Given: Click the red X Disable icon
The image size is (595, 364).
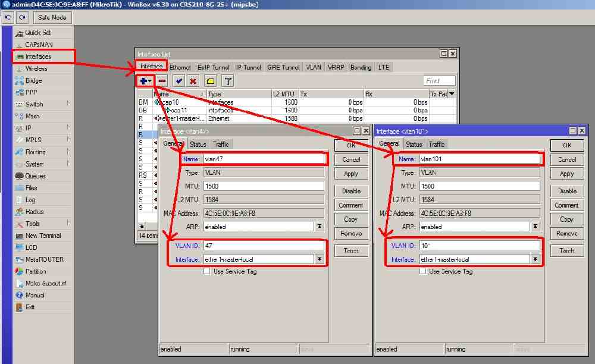Looking at the screenshot, I should (x=193, y=81).
